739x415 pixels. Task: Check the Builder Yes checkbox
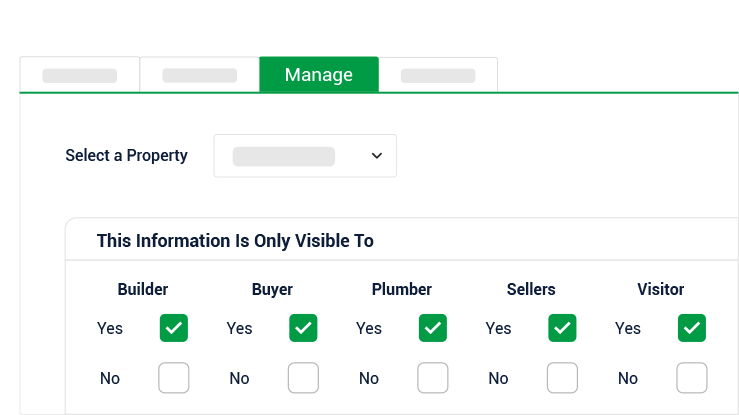(174, 328)
